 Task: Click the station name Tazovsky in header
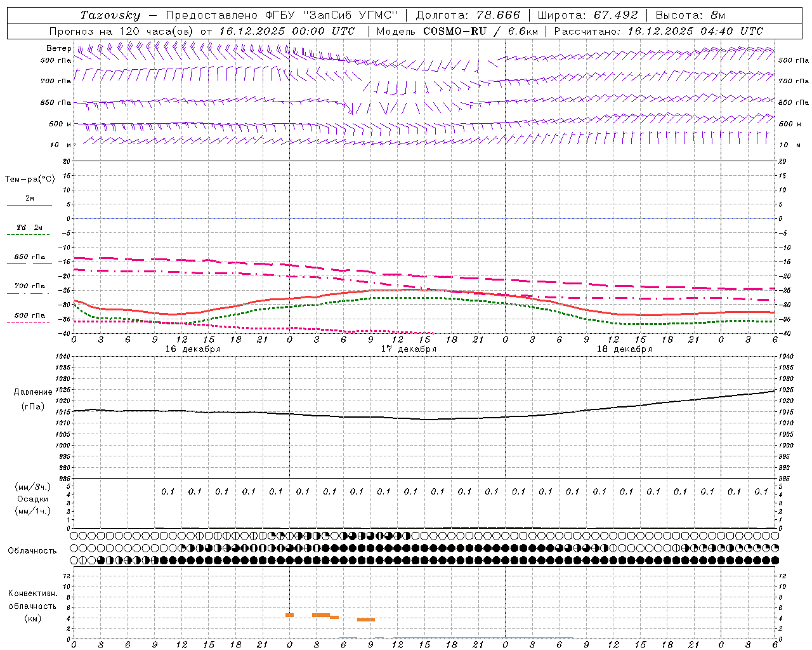click(x=110, y=15)
